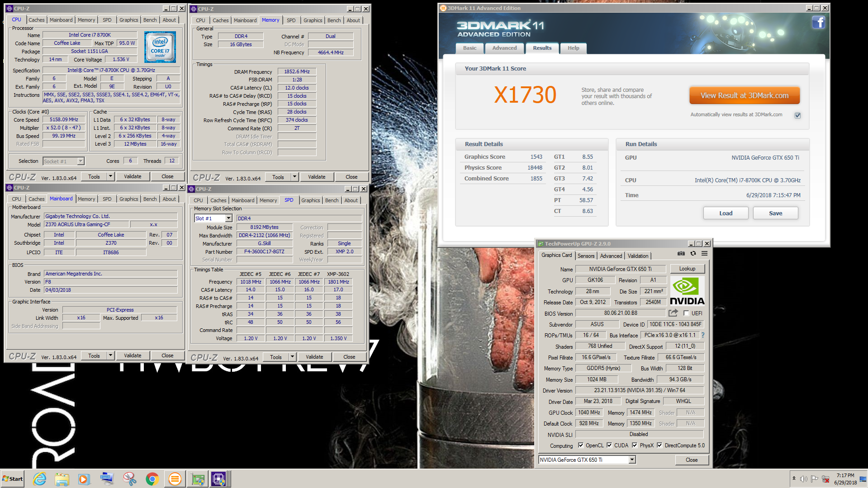
Task: Open the Snipping Tool taskbar icon
Action: click(130, 479)
